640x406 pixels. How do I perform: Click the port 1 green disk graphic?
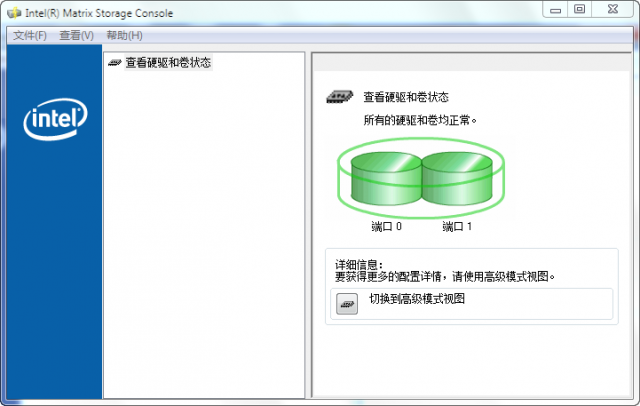(x=457, y=178)
